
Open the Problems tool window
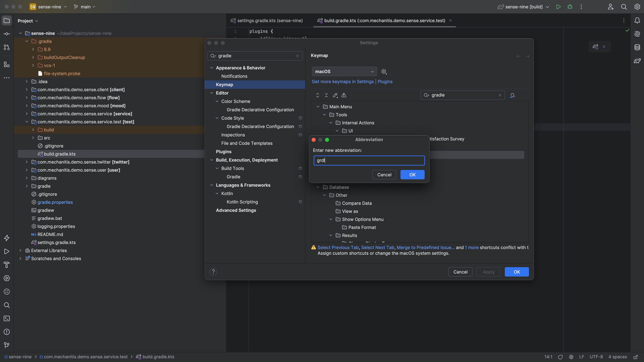tap(7, 332)
